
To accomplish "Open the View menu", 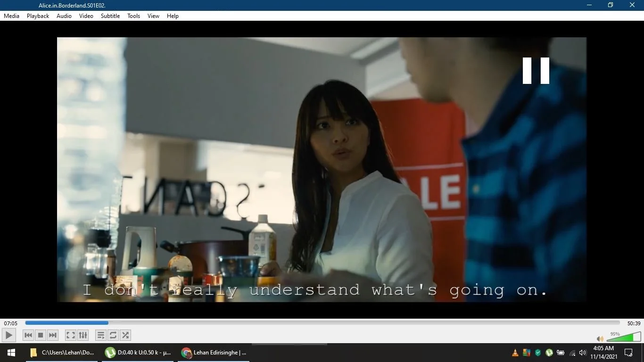I will coord(153,16).
